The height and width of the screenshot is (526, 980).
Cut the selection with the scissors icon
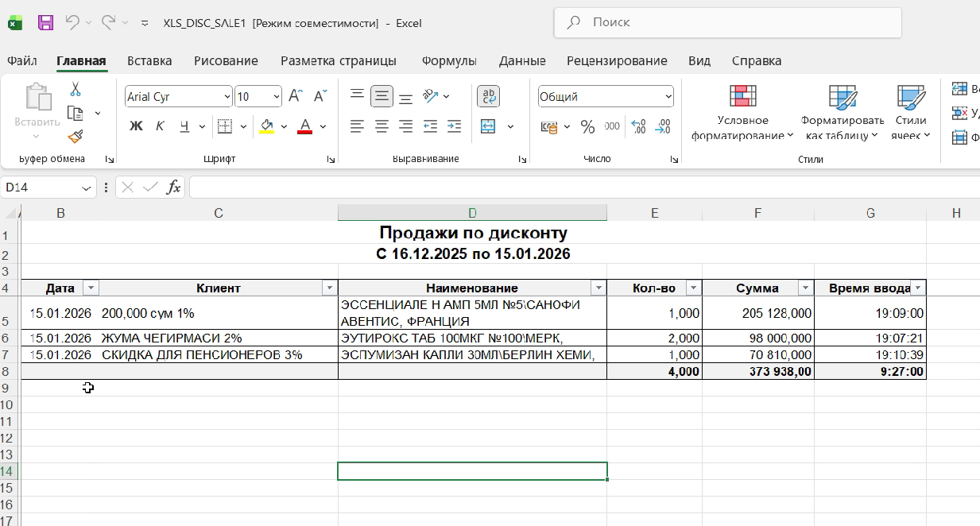76,89
